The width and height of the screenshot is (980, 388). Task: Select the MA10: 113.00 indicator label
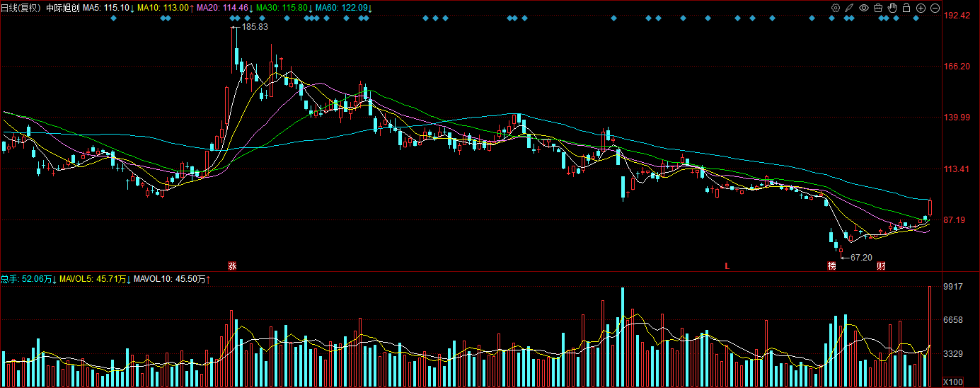click(165, 8)
